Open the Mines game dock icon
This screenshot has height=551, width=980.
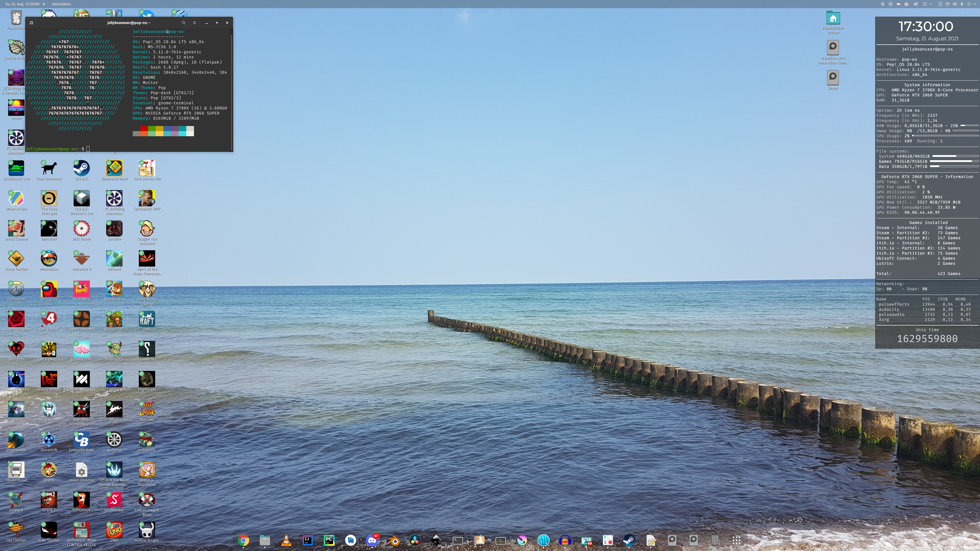coord(608,540)
